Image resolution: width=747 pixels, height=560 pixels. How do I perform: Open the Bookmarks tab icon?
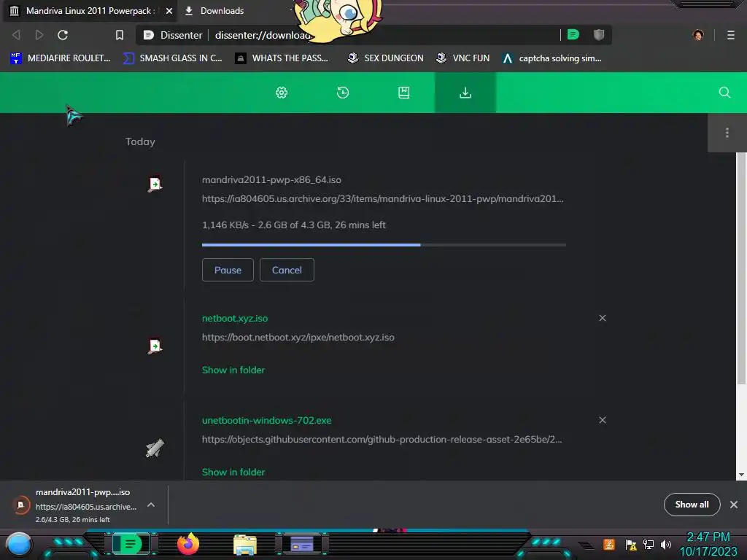404,93
